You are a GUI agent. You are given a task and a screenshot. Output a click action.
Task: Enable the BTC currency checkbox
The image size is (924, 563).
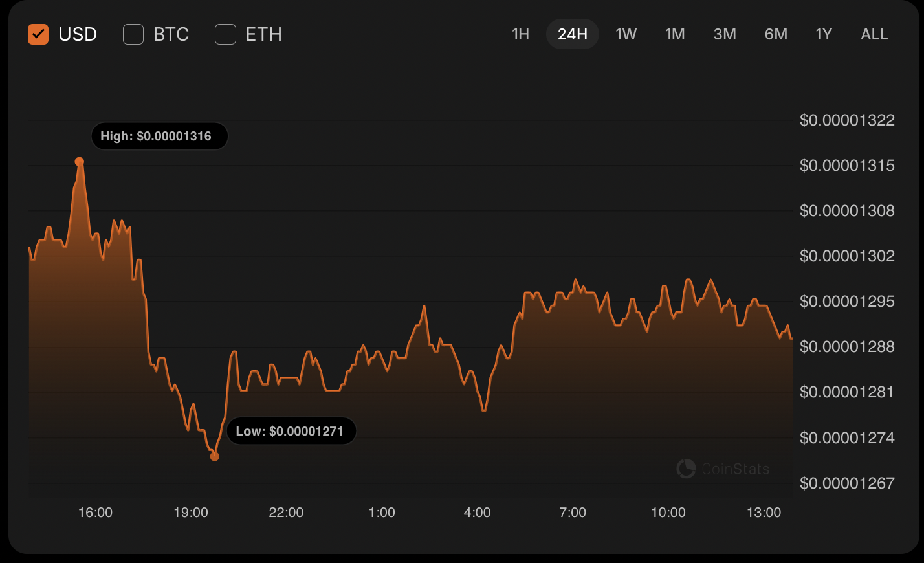[133, 34]
